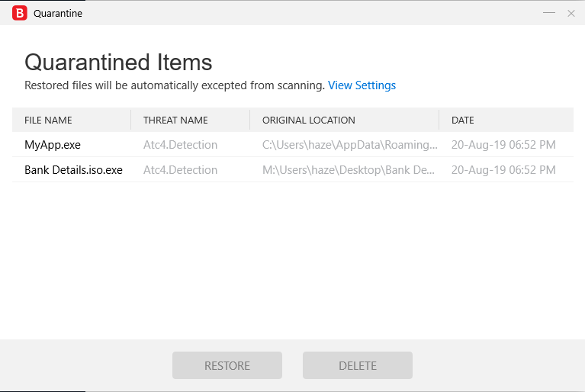The image size is (585, 392).
Task: Sort by FILE NAME column header
Action: click(48, 120)
